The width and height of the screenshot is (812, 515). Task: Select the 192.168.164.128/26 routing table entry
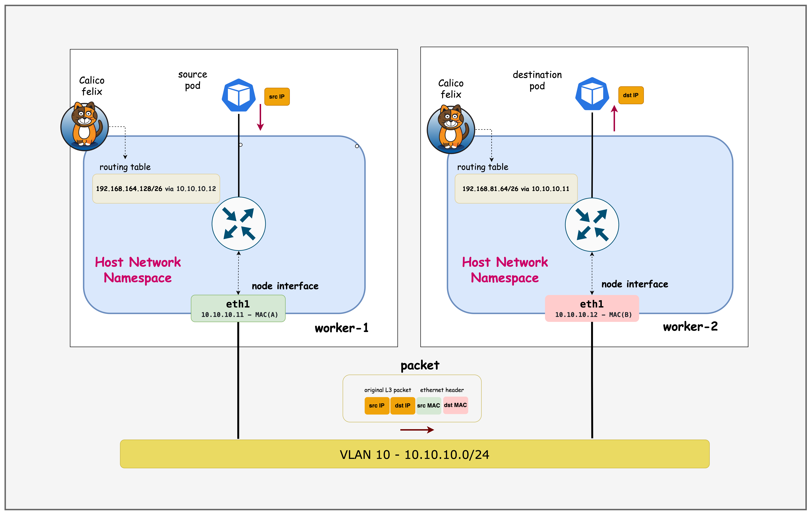click(x=156, y=189)
